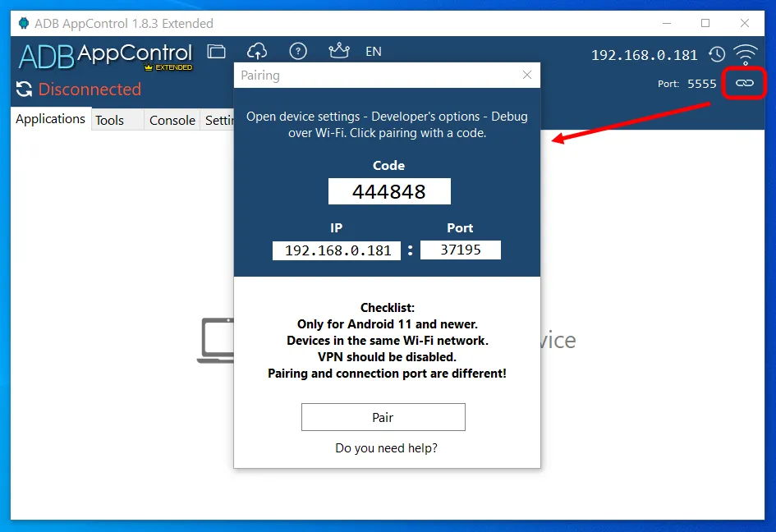Select the refresh connection icon next to Disconnected
Screen dimensions: 776x532
click(25, 89)
